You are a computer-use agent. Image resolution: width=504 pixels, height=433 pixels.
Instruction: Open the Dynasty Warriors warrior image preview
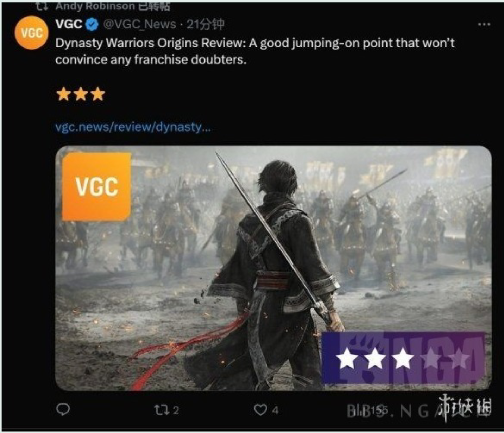pos(273,268)
